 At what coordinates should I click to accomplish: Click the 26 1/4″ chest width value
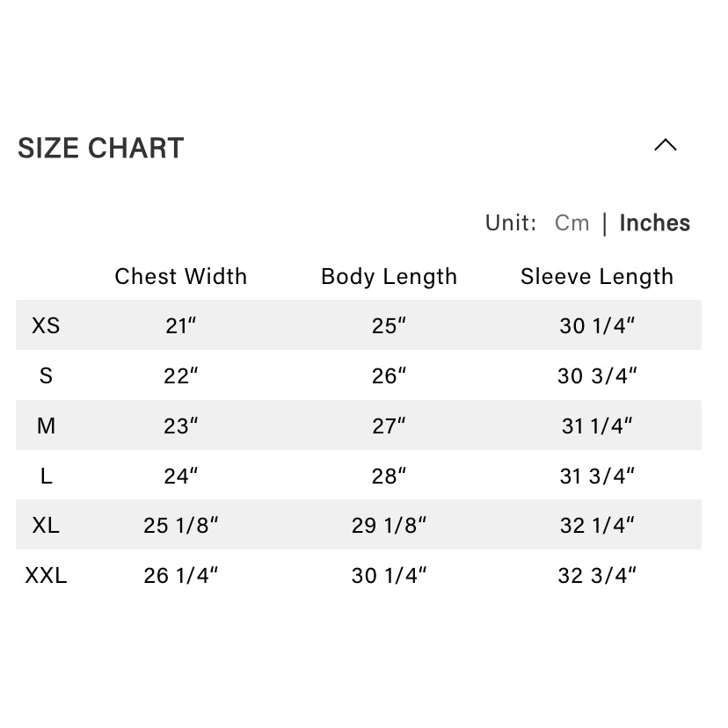tap(181, 576)
